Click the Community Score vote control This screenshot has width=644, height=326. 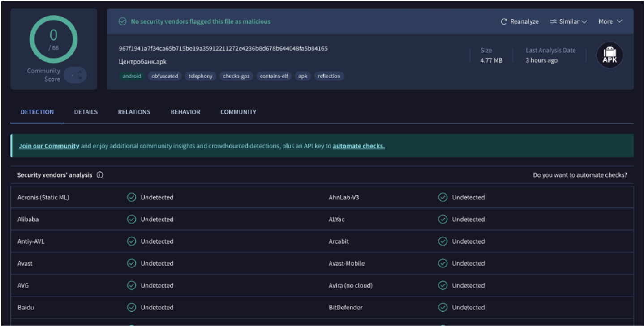[75, 75]
